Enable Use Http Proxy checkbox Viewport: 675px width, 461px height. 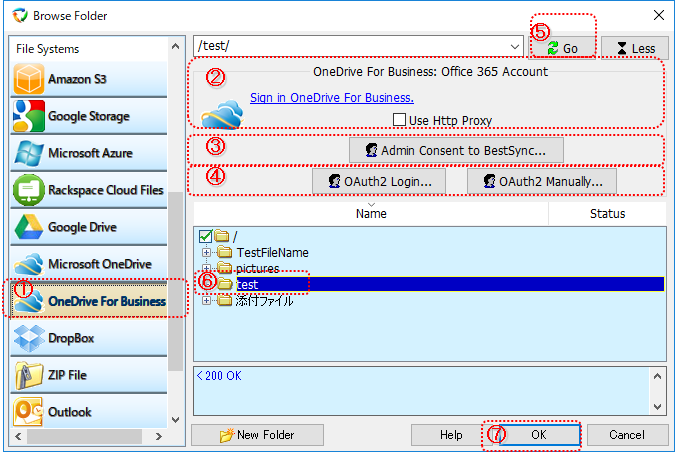pyautogui.click(x=399, y=119)
